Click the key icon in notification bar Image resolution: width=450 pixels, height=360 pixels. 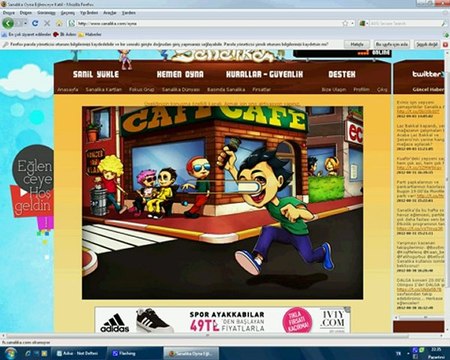pyautogui.click(x=5, y=44)
